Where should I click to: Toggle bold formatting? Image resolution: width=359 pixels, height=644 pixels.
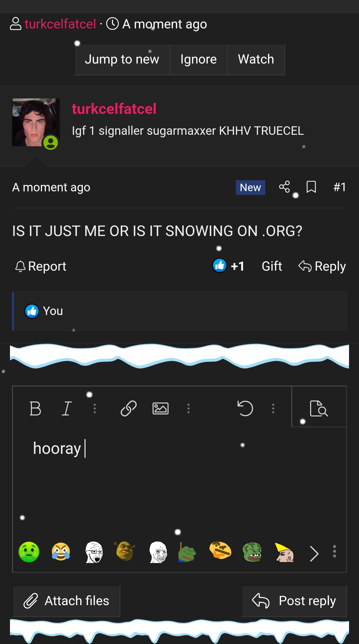[x=35, y=408]
